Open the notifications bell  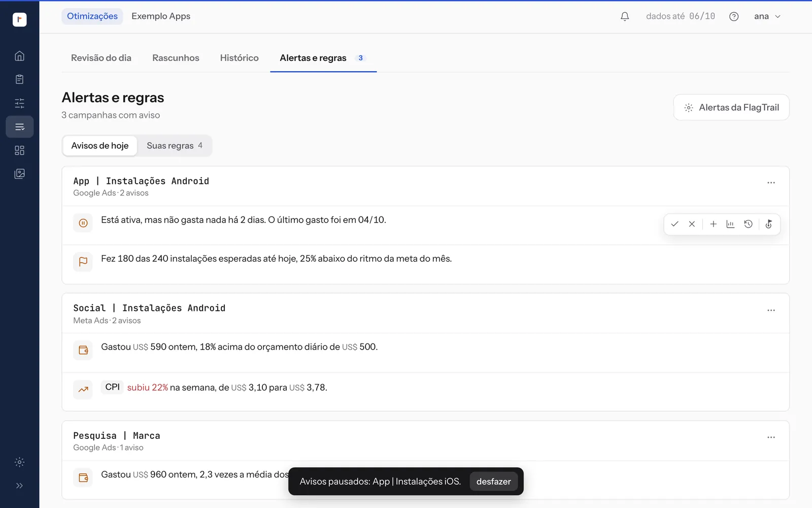pyautogui.click(x=625, y=16)
